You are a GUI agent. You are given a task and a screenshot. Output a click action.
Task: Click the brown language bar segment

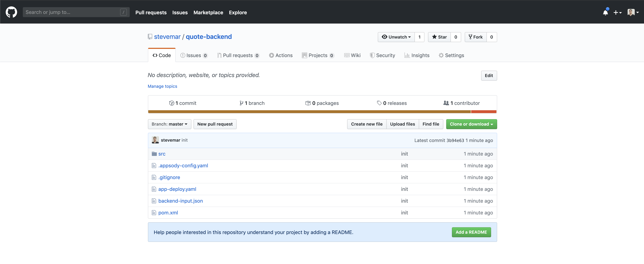309,112
